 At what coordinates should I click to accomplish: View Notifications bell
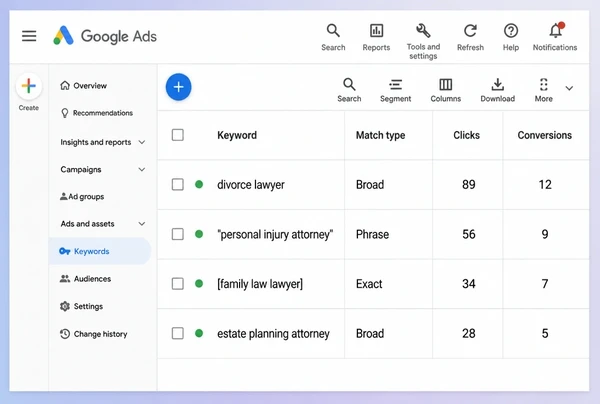pyautogui.click(x=555, y=37)
